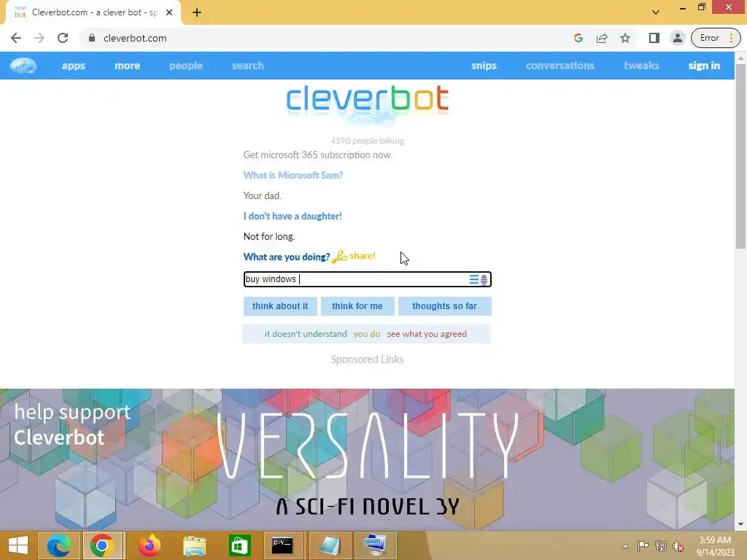This screenshot has height=560, width=747.
Task: Click the scissors snip icon next to share
Action: pyautogui.click(x=340, y=257)
